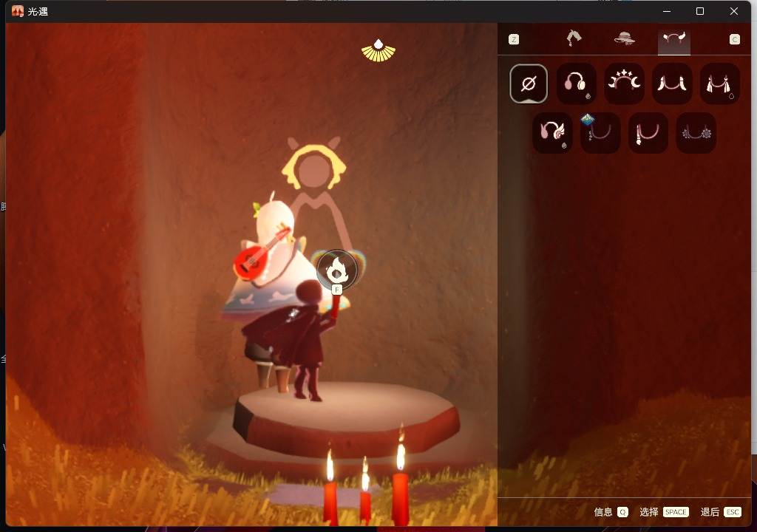Click the C next-category key hint
The image size is (757, 532).
(x=734, y=39)
